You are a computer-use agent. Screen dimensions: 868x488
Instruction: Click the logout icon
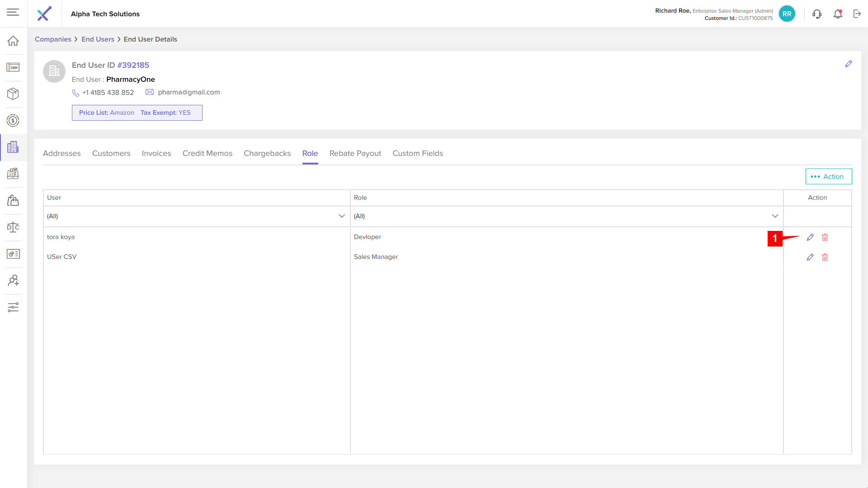[857, 14]
